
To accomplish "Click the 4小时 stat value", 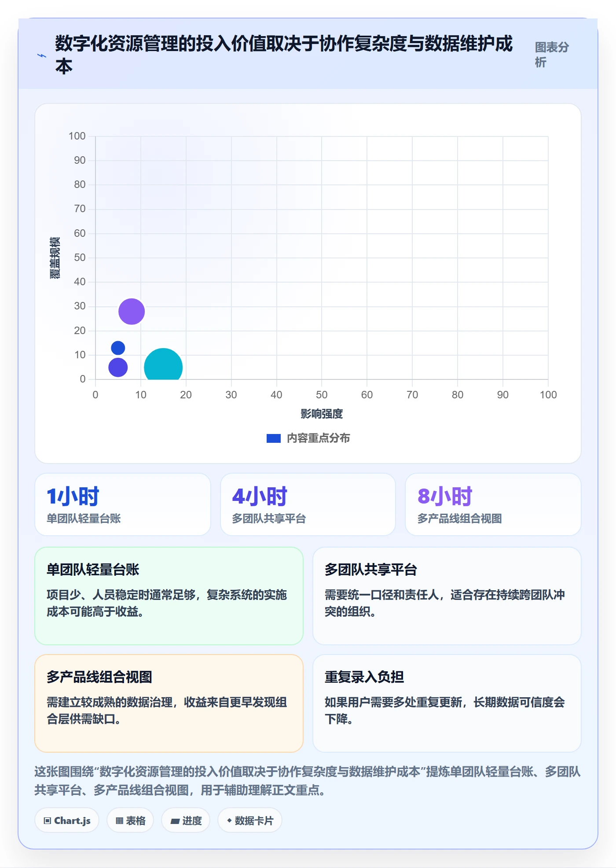I will click(260, 497).
